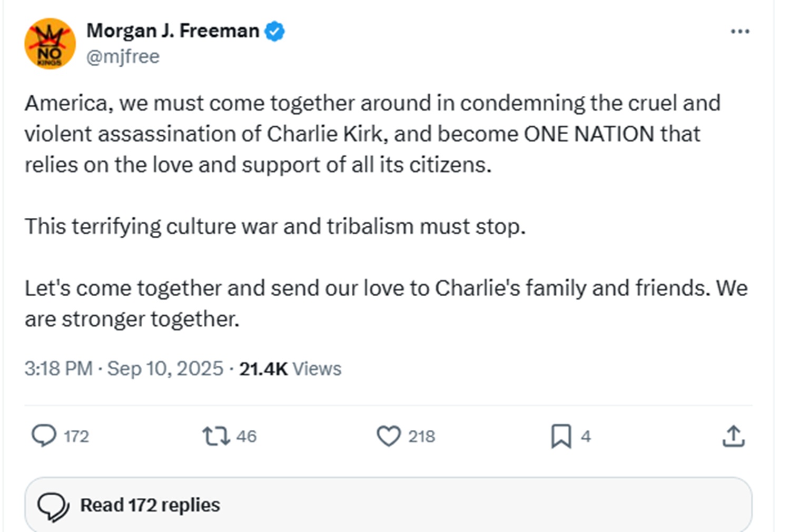The image size is (790, 532).
Task: Click the Read 172 replies button
Action: pos(388,505)
